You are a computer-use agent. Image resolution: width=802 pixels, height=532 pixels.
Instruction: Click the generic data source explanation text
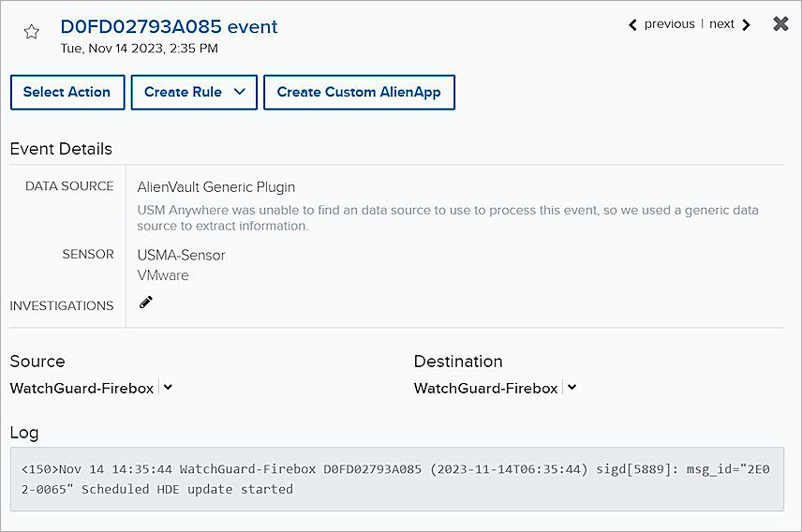coord(448,218)
